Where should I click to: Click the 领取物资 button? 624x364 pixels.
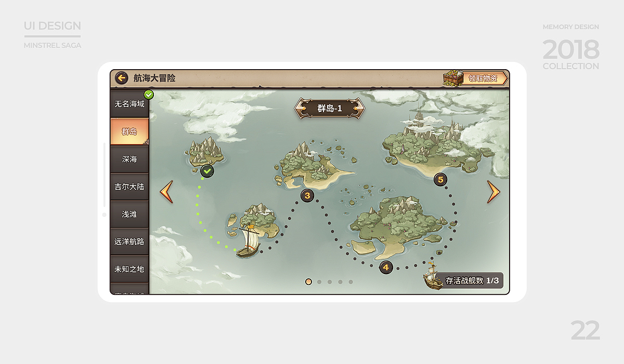[484, 79]
